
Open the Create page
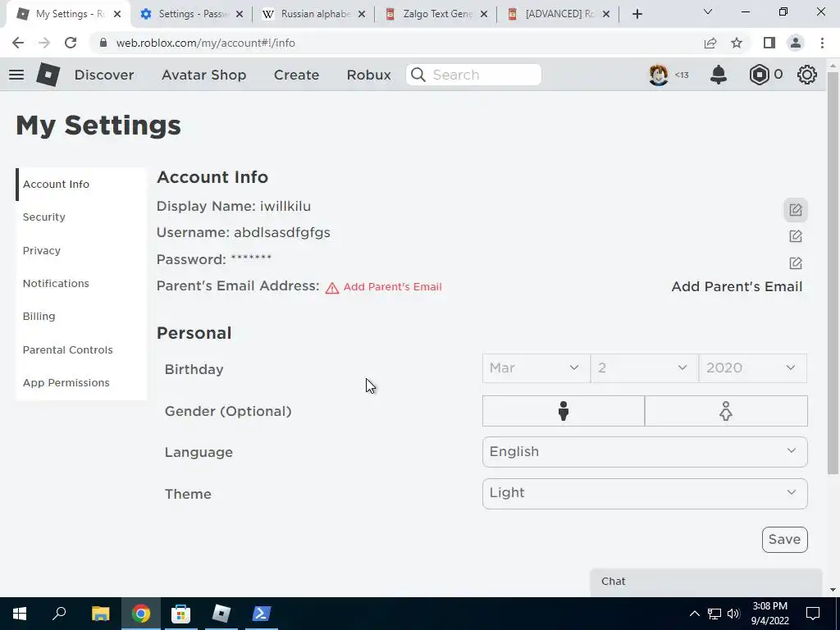point(297,75)
